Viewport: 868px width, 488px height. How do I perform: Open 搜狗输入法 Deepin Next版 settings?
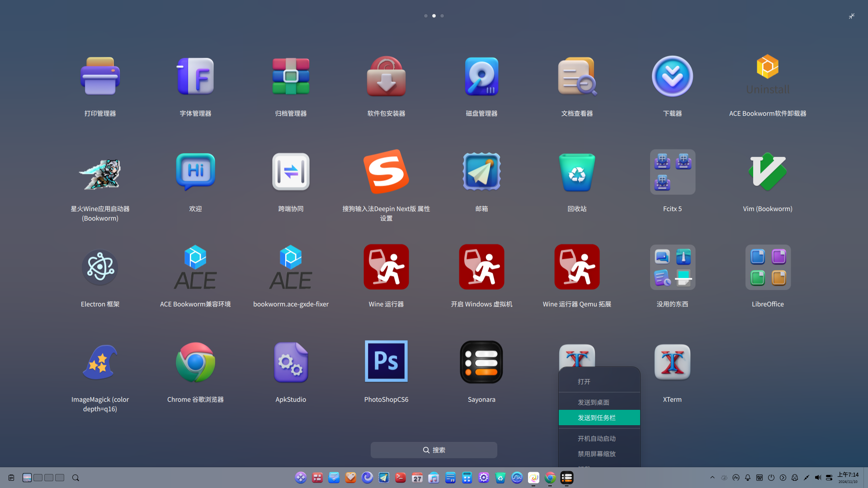pos(386,172)
